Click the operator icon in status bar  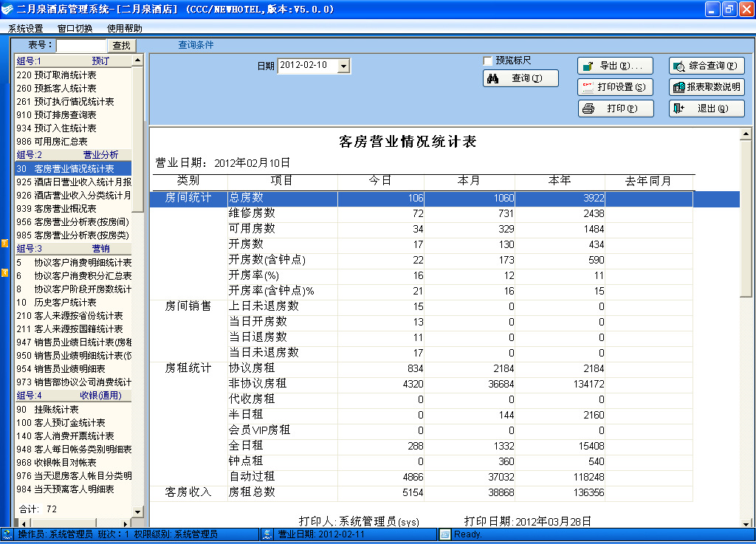pos(7,534)
